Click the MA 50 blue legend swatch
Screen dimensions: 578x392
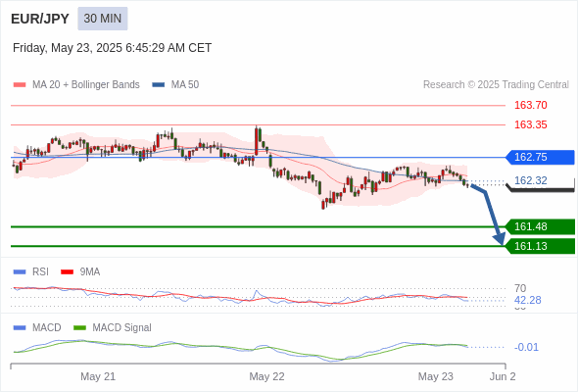click(159, 85)
